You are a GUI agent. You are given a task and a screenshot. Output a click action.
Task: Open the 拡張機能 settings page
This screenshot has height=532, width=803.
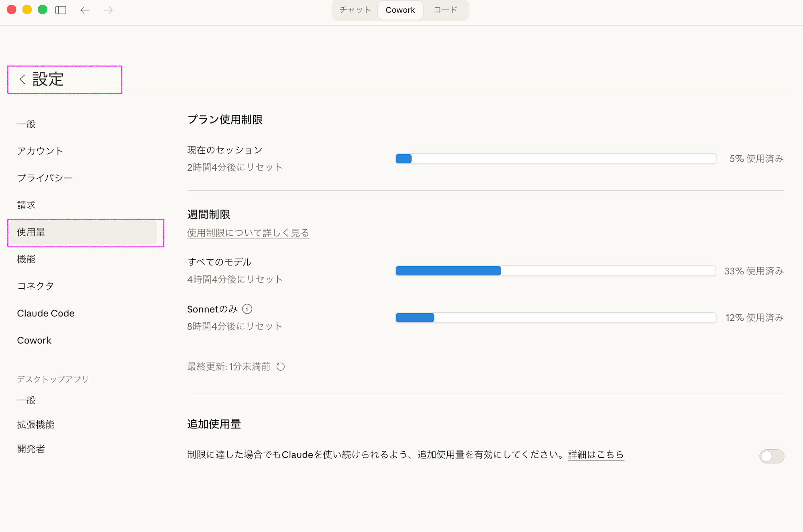coord(36,424)
